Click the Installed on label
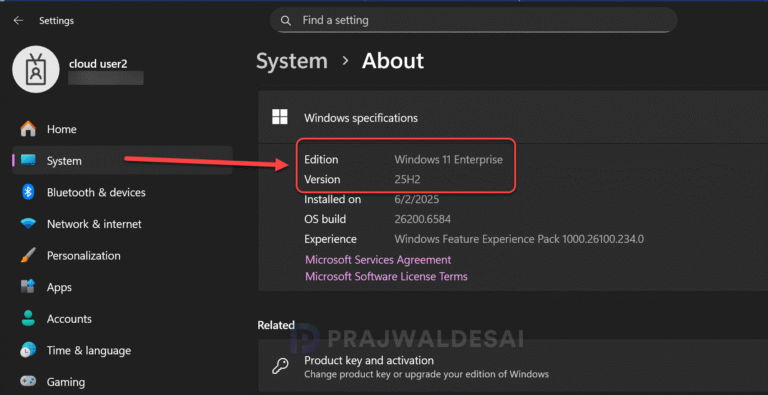The image size is (768, 395). click(x=333, y=199)
